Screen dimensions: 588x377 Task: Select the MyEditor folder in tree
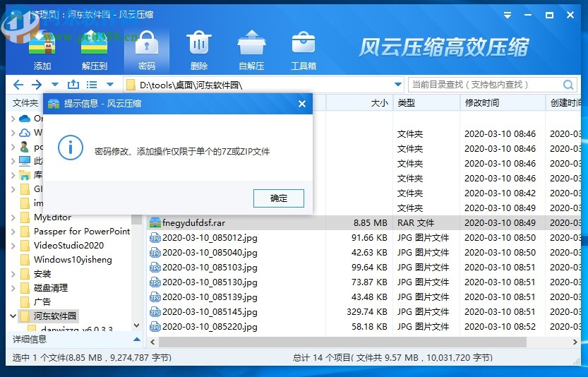52,217
